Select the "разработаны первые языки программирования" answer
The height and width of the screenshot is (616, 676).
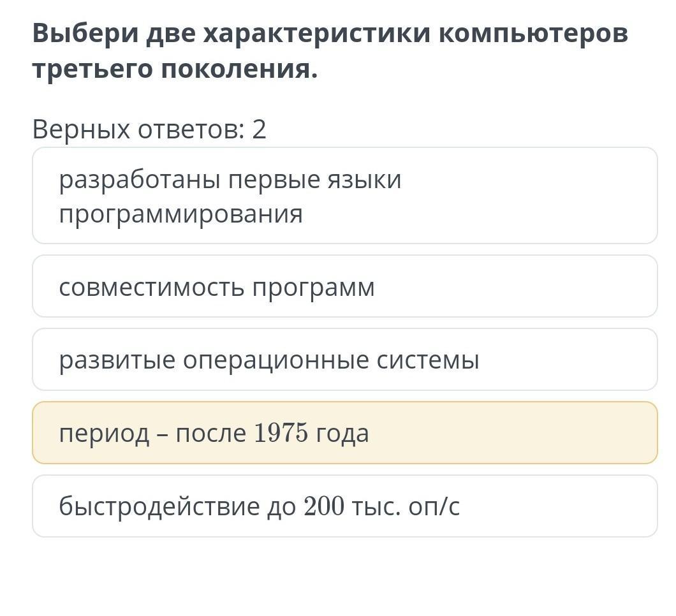pyautogui.click(x=344, y=196)
